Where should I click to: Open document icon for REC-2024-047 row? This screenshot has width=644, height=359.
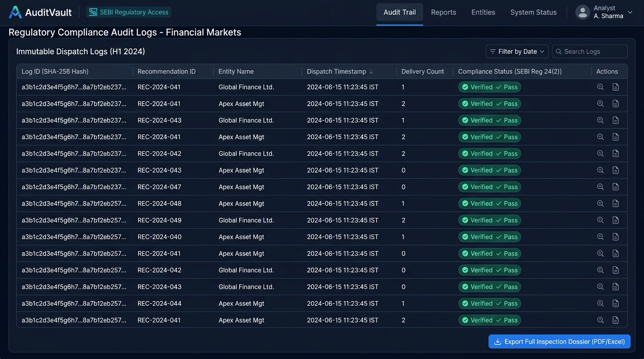point(615,187)
